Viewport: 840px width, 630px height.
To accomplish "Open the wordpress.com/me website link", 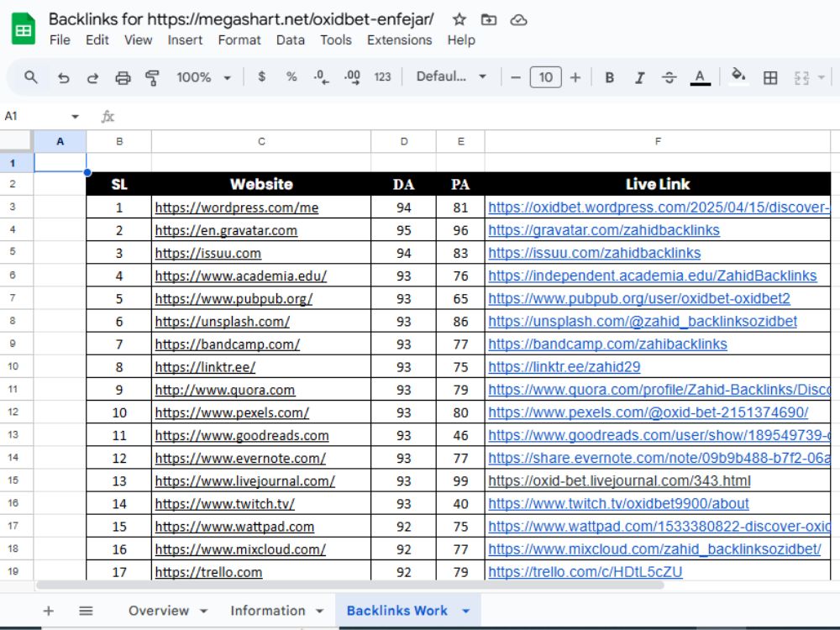I will (237, 207).
